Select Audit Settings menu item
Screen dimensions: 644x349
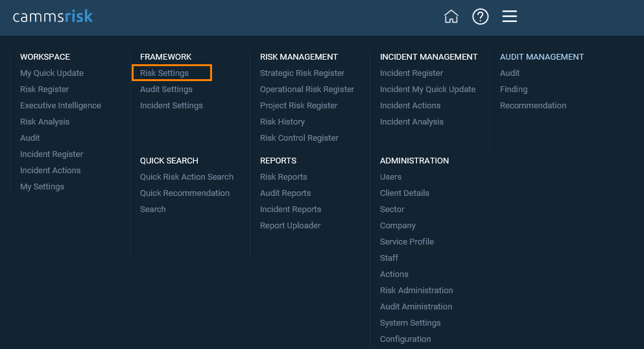166,89
